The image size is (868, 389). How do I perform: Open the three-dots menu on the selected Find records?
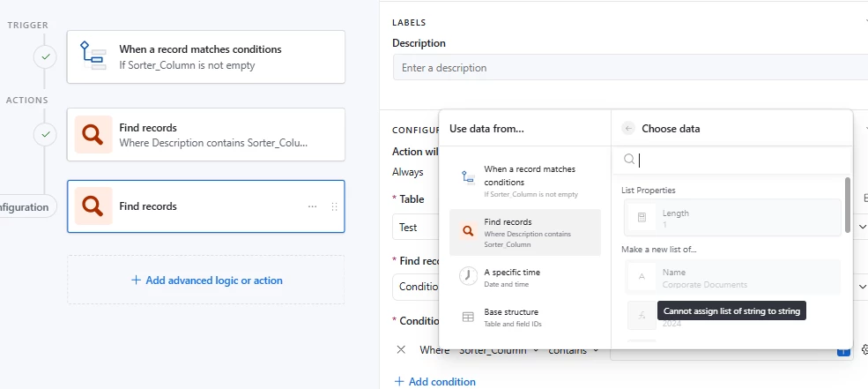[312, 206]
